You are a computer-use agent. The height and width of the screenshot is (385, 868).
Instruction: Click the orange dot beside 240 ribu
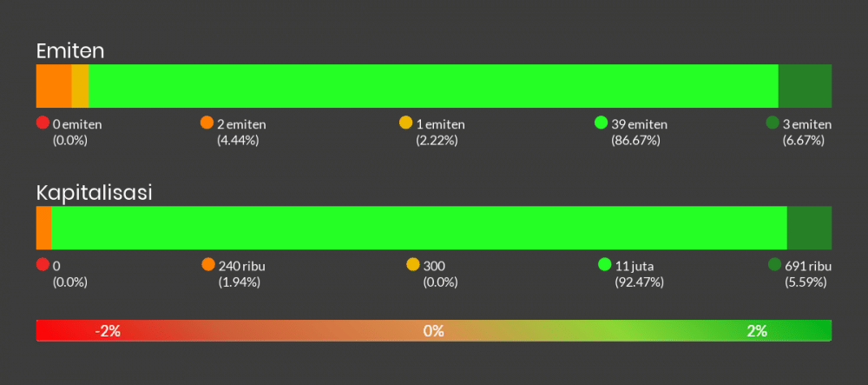(x=207, y=264)
